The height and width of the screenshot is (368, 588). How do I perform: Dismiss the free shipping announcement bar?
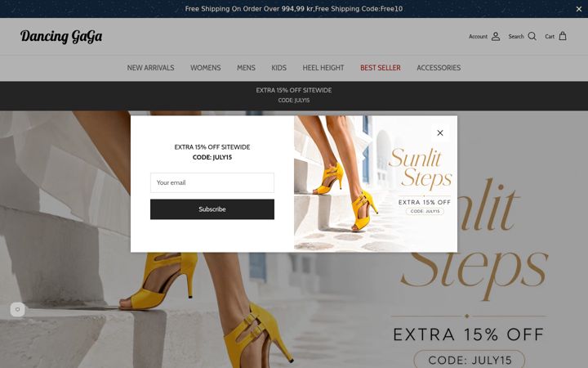click(579, 9)
